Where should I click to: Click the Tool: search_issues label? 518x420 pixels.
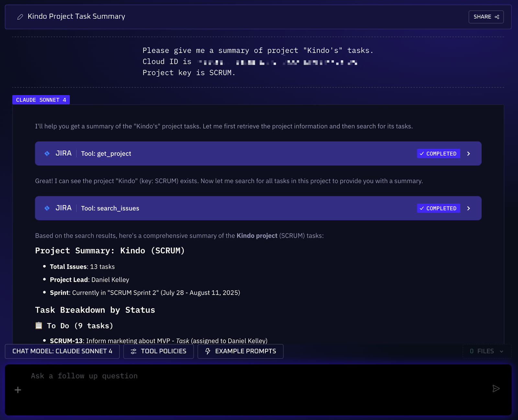(x=110, y=208)
